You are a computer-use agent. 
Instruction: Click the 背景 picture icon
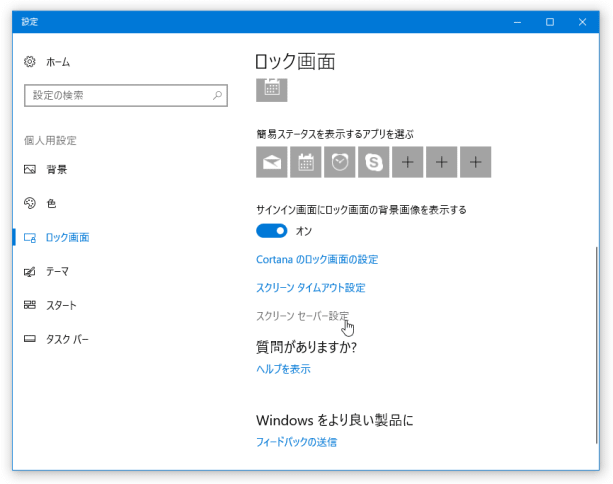[x=30, y=169]
